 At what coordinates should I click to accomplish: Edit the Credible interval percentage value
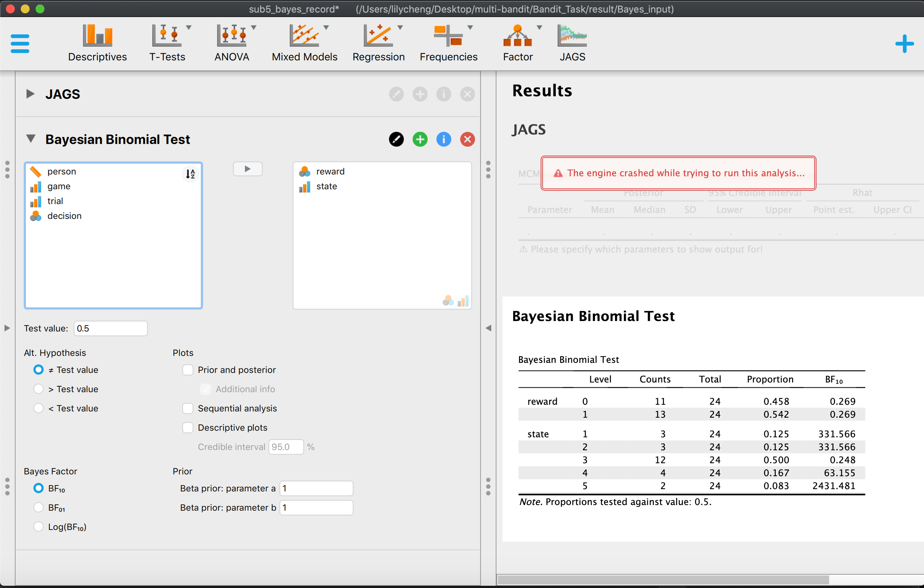[286, 447]
